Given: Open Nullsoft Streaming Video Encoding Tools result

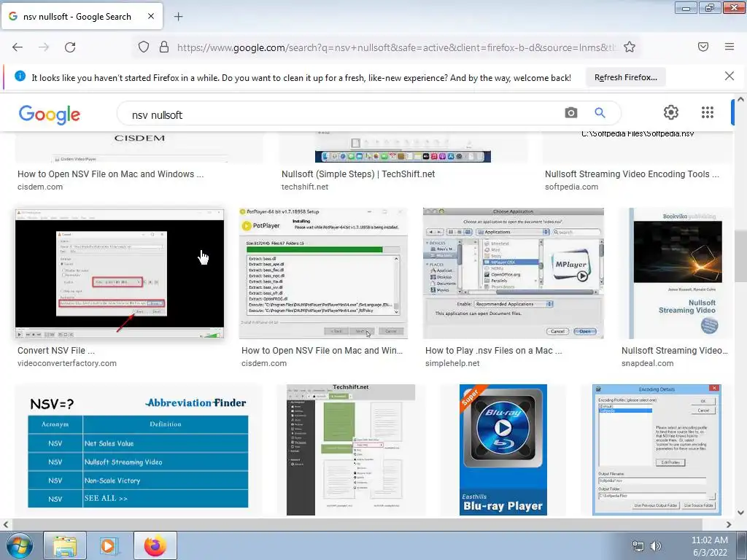Looking at the screenshot, I should pyautogui.click(x=632, y=174).
